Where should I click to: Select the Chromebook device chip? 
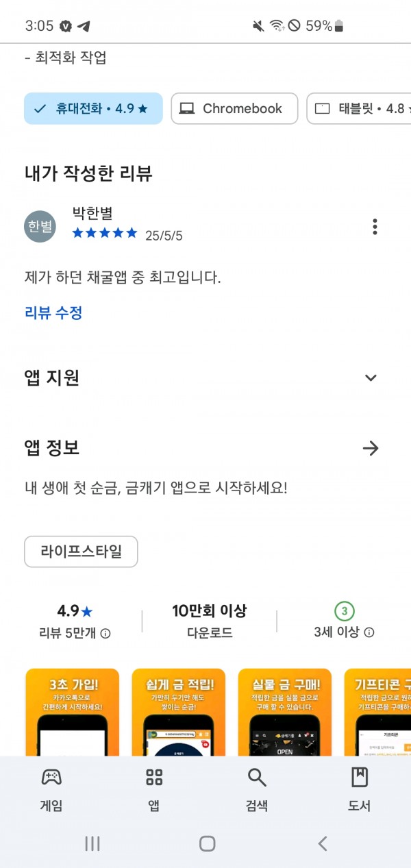point(234,108)
